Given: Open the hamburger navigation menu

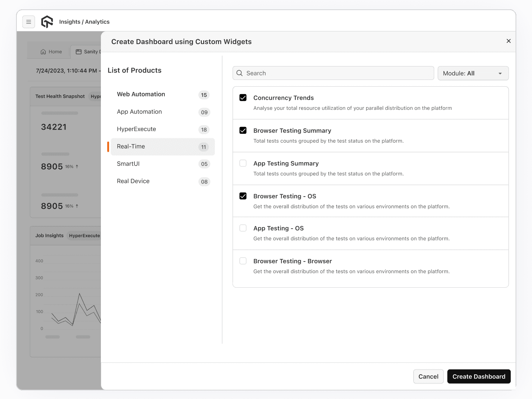Looking at the screenshot, I should (x=28, y=22).
